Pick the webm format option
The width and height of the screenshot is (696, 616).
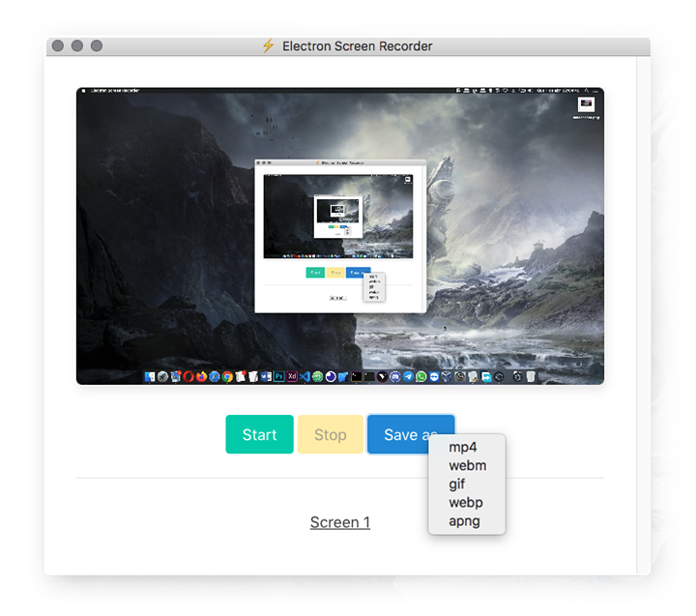467,465
